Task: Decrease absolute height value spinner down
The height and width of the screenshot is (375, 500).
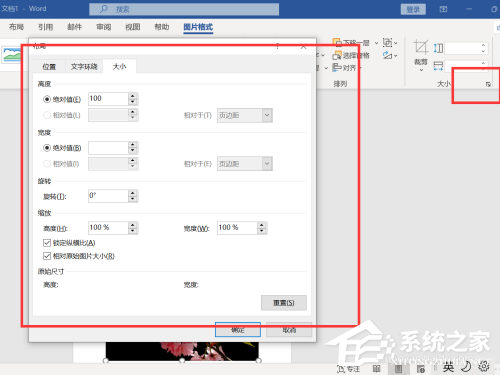Action: [x=133, y=102]
